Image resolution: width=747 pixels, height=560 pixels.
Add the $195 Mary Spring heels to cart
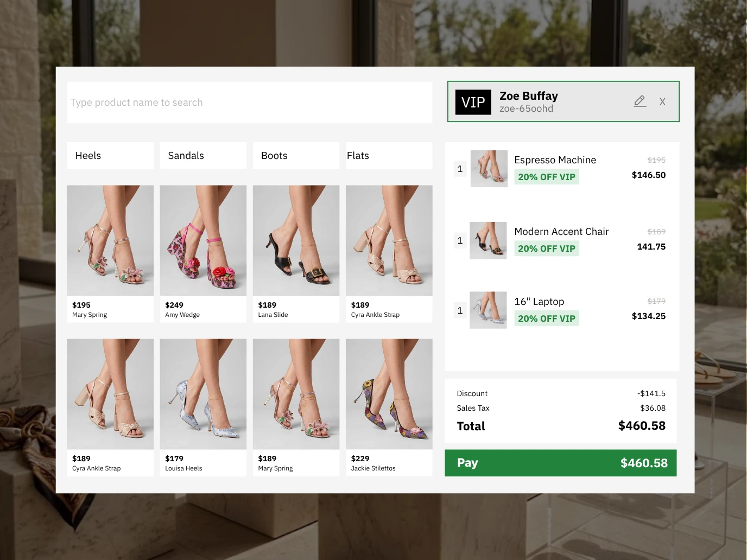click(x=110, y=254)
